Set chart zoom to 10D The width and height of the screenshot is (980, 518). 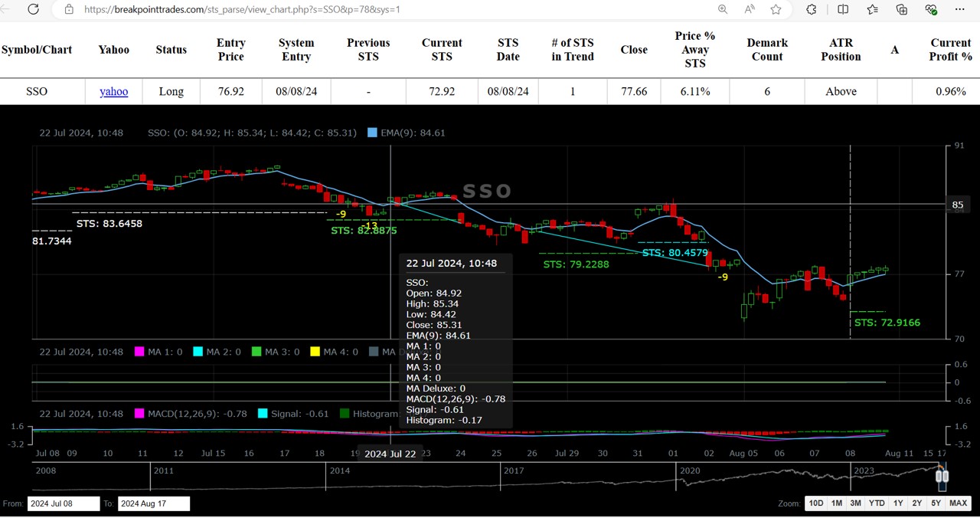[x=815, y=503]
